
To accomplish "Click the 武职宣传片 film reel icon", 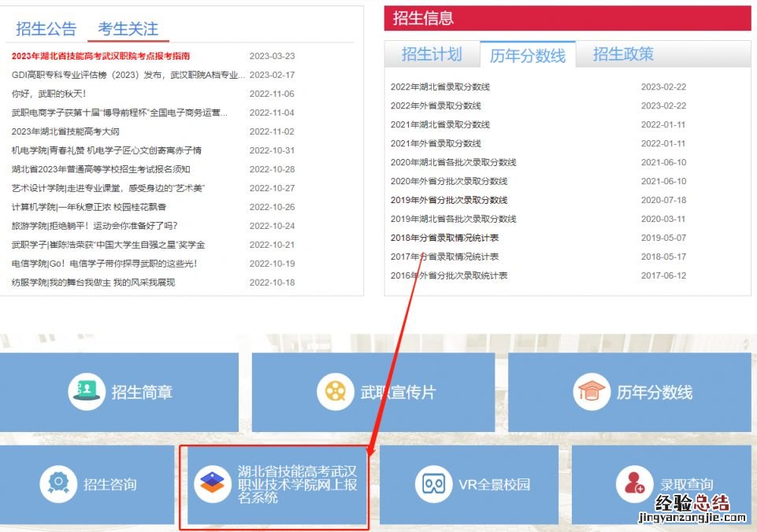I will (336, 391).
